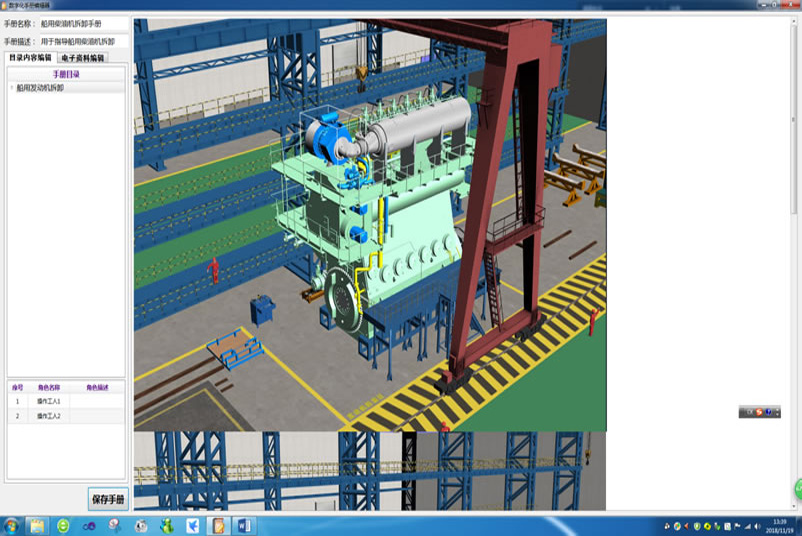Click the Sogou input method S icon
Image resolution: width=802 pixels, height=536 pixels.
[x=759, y=412]
